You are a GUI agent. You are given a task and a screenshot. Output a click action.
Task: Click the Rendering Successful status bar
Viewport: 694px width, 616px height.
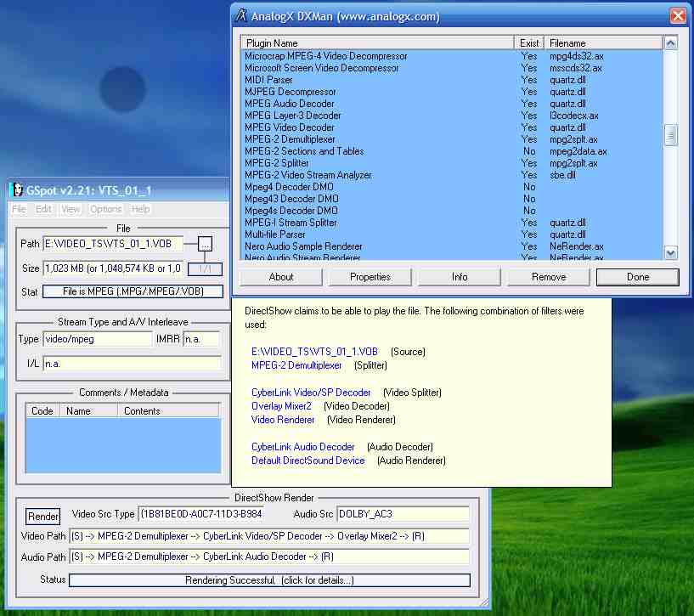[x=269, y=580]
